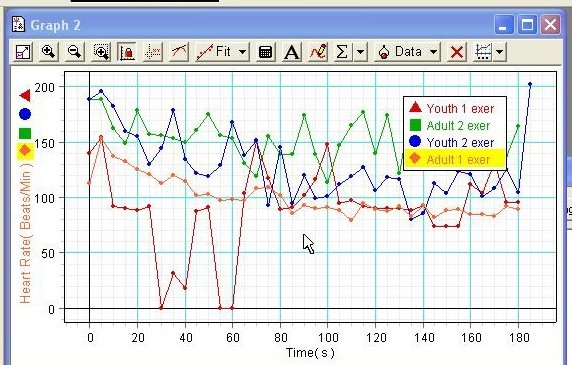Click the 100 x-axis tick value

(x=328, y=337)
